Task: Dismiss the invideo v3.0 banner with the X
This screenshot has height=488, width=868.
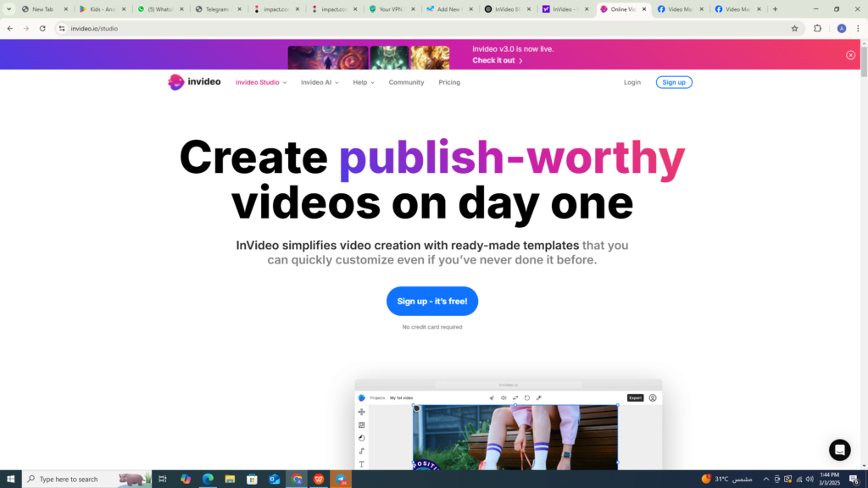Action: coord(850,55)
